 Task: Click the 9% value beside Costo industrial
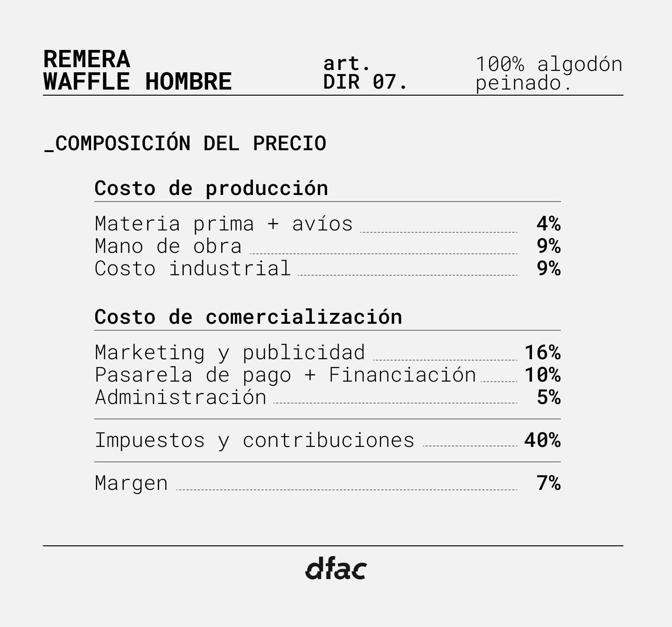(x=548, y=269)
